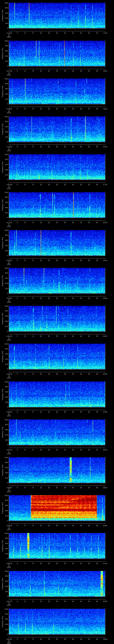
Task: Click the 4:31:00 start time label
Action: point(9,601)
